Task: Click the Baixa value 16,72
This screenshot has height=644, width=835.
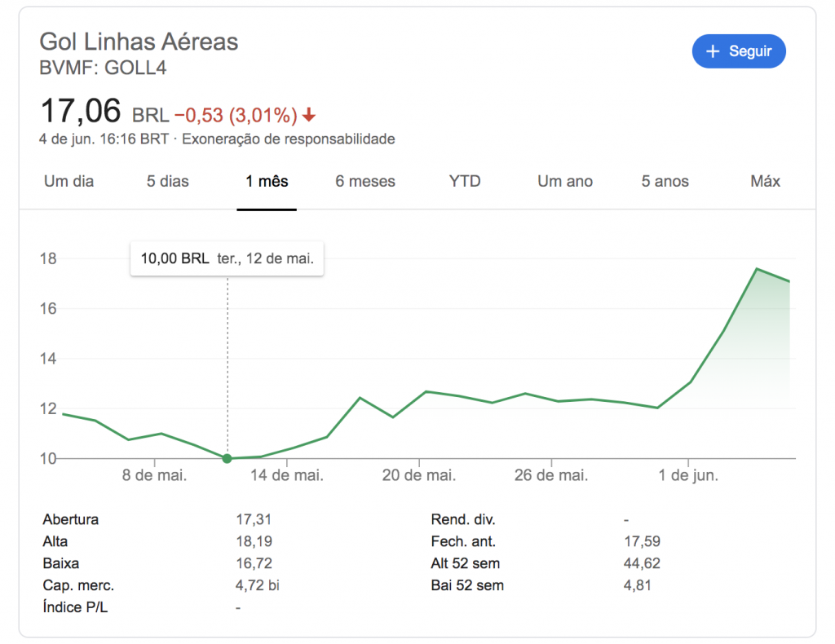Action: point(254,563)
